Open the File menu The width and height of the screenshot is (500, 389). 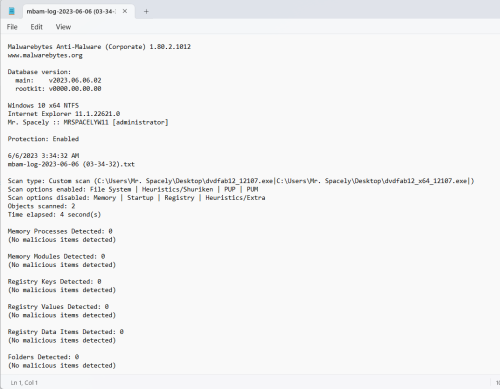(12, 27)
